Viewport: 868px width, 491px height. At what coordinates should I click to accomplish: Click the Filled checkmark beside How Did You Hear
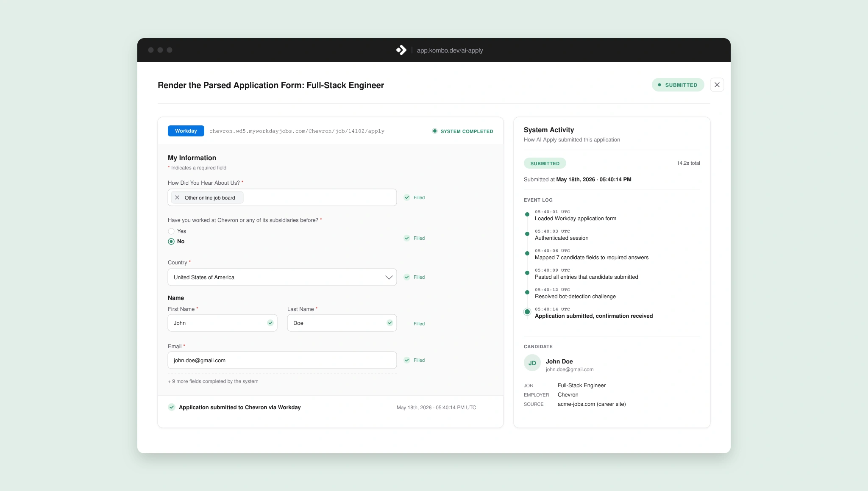pyautogui.click(x=407, y=197)
